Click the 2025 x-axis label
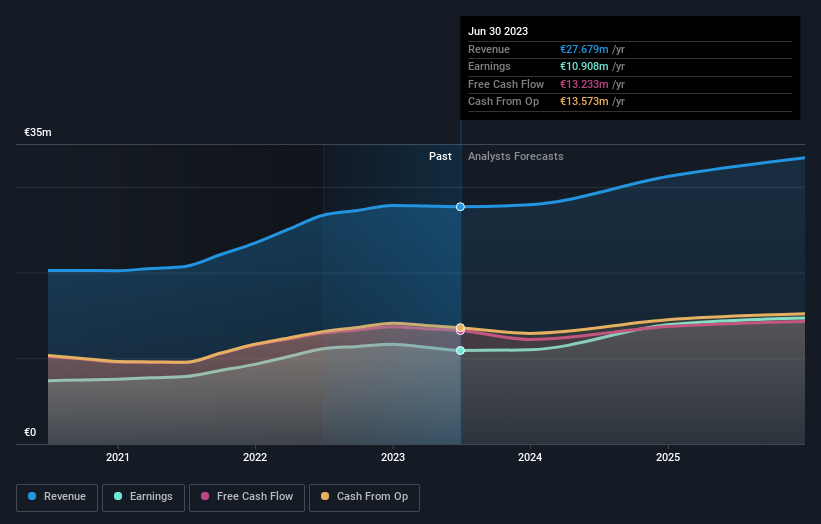Screen dimensions: 821x524 pos(668,458)
